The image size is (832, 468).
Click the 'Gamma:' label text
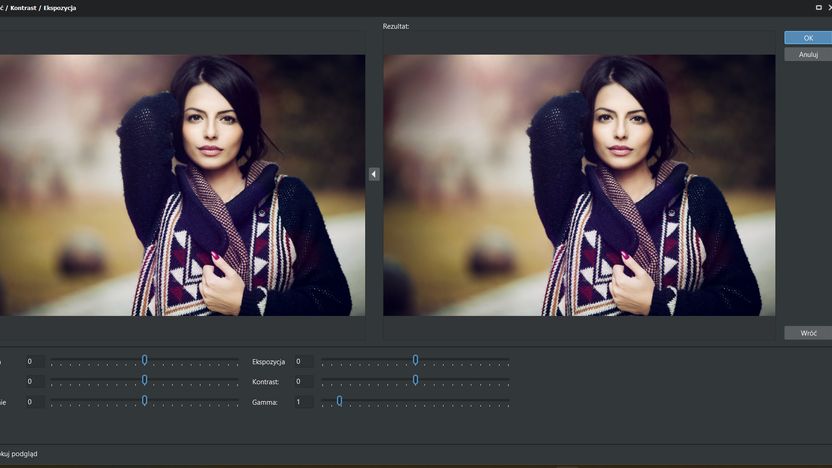tap(265, 402)
